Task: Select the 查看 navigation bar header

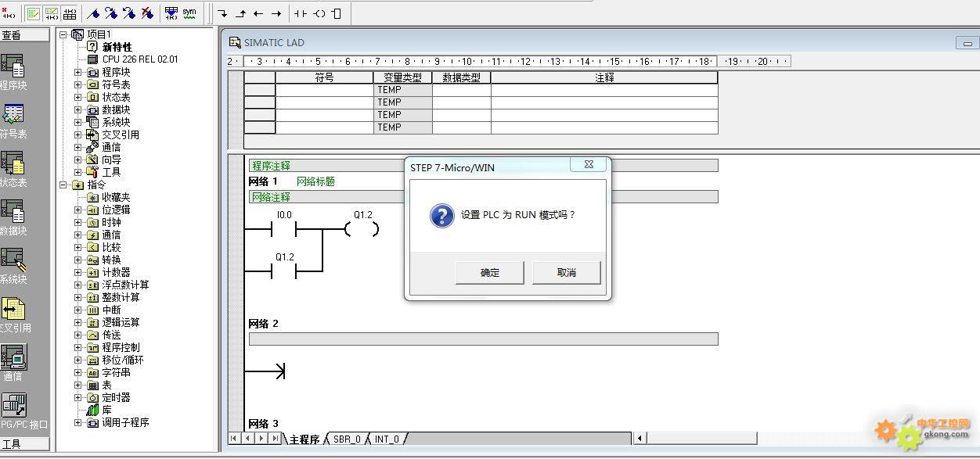Action: click(24, 35)
